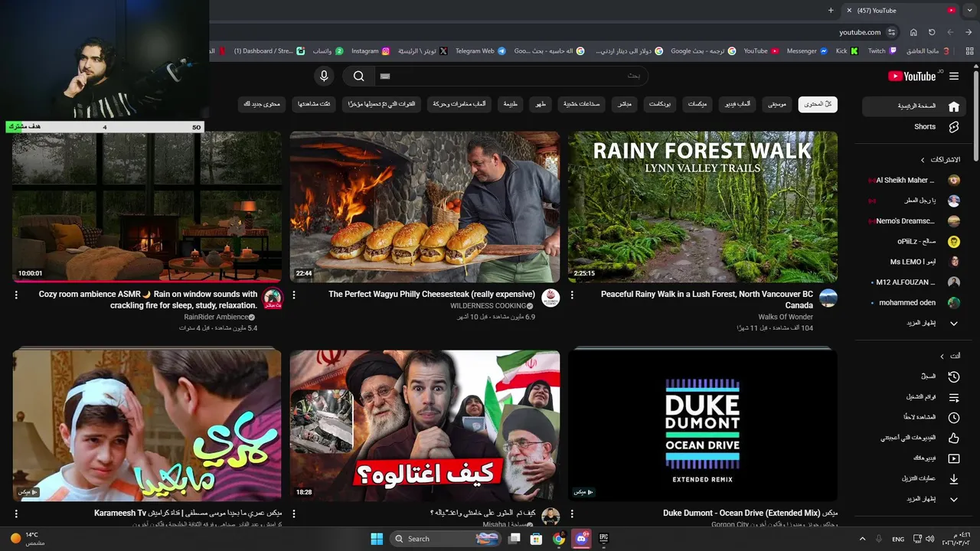Filter by the Mixes (ميكسات) chip
Viewport: 980px width, 551px height.
(697, 104)
